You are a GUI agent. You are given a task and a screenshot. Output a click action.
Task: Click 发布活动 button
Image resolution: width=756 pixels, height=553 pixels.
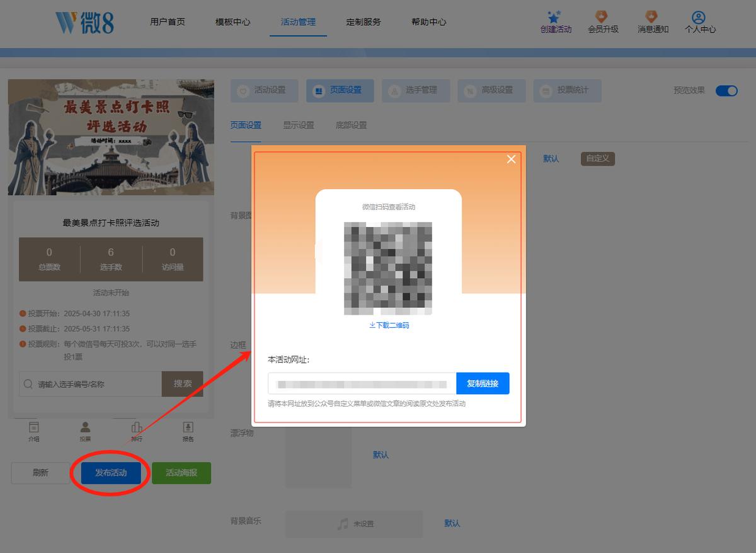(x=111, y=473)
